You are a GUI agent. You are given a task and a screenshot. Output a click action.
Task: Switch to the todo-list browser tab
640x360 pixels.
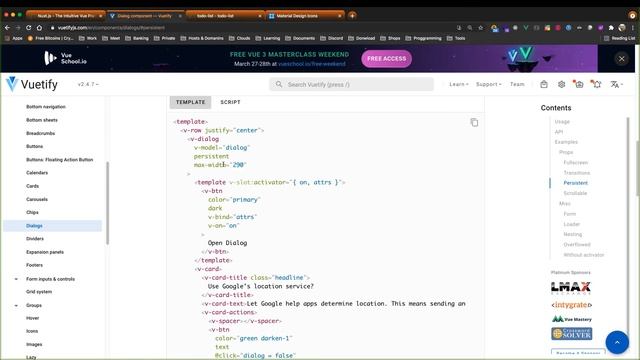click(225, 16)
